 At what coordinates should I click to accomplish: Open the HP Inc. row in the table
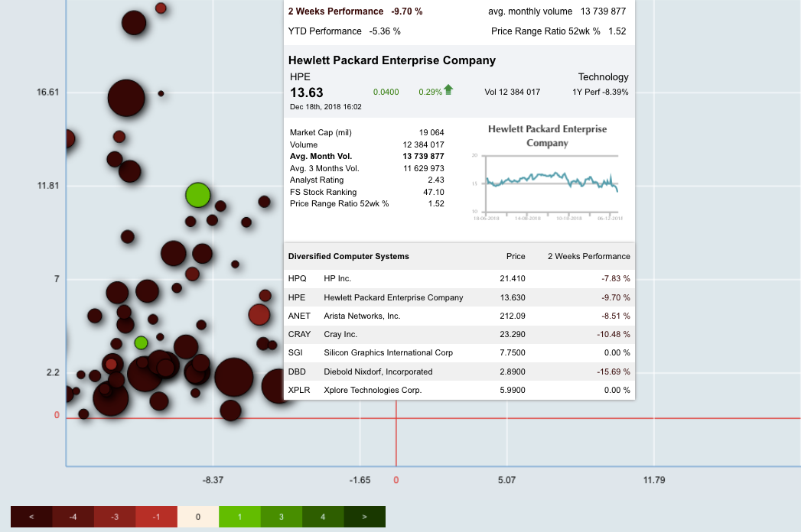coord(459,279)
